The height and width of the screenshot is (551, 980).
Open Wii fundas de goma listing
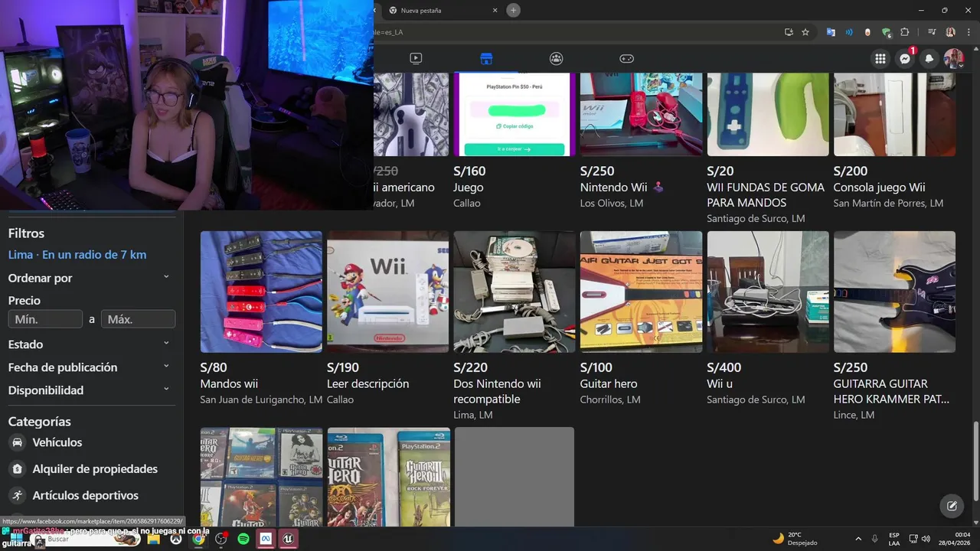coord(768,115)
